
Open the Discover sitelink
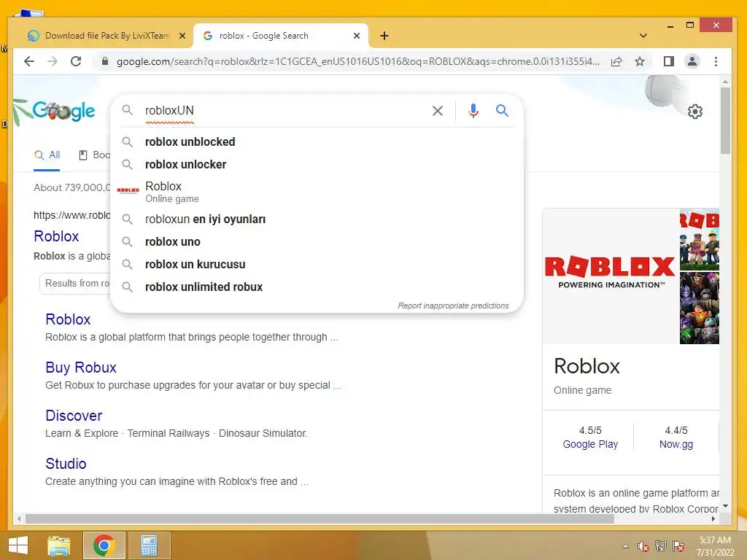[74, 416]
